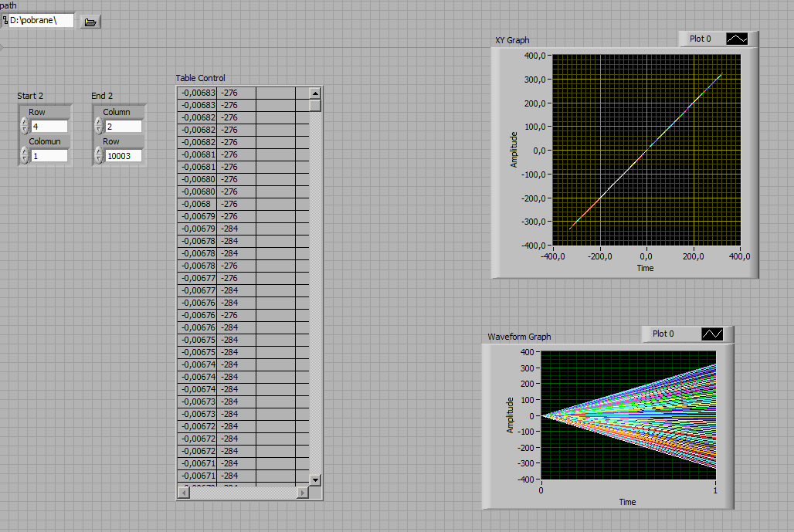Image resolution: width=794 pixels, height=532 pixels.
Task: Click table horizontal scroll left arrow
Action: (x=184, y=493)
